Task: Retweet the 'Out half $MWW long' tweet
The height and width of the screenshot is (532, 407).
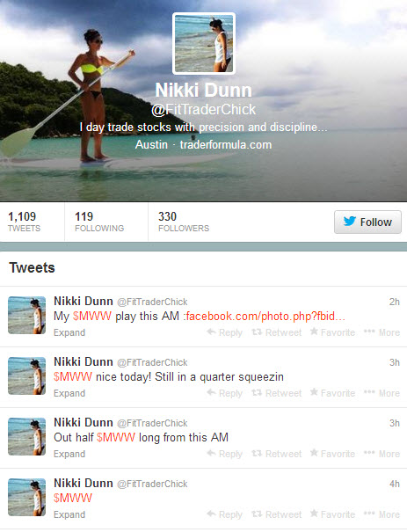Action: click(276, 454)
